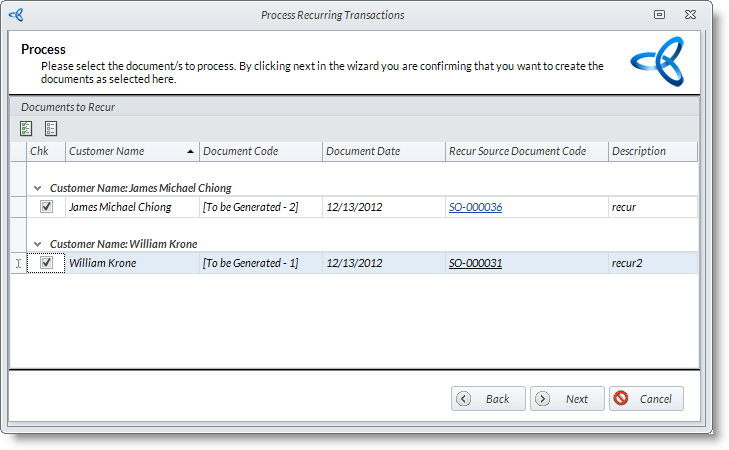Collapse the James Michael Chiong group

click(38, 188)
